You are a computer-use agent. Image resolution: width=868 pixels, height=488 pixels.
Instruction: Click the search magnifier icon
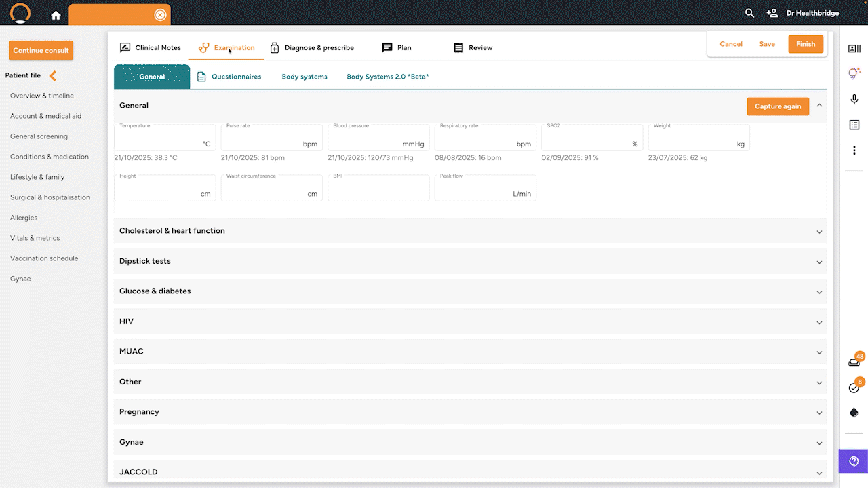[749, 13]
